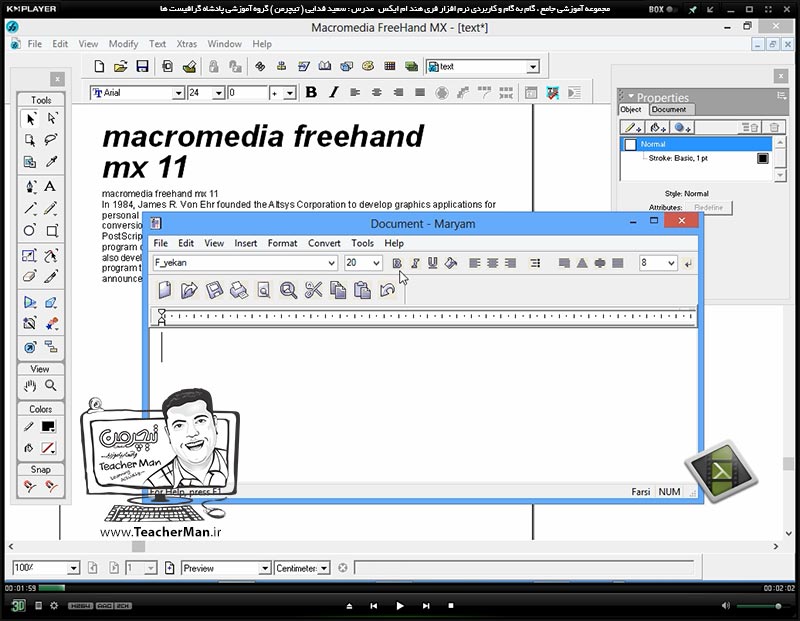Select the Text tool (A)
Screen dimensions: 800x621
click(x=50, y=186)
